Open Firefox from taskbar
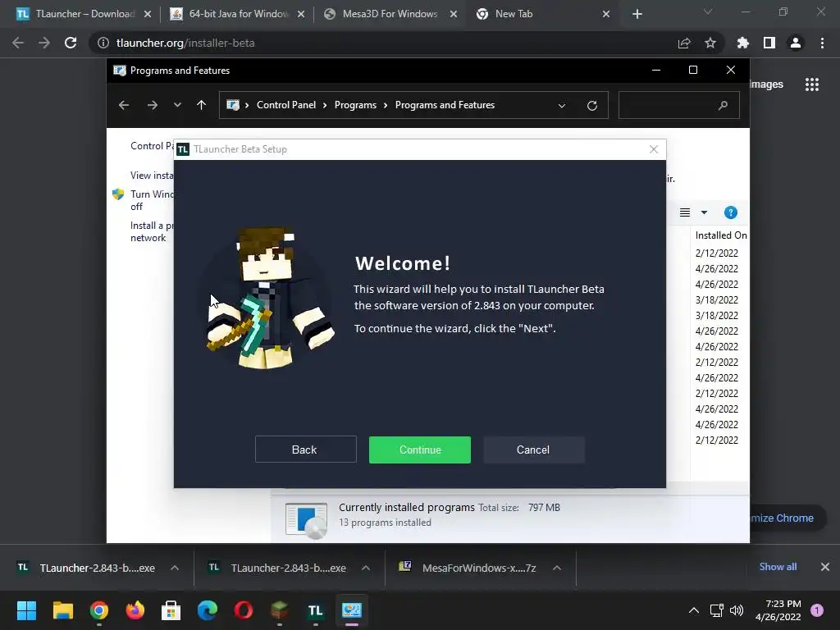840x630 pixels. point(135,610)
